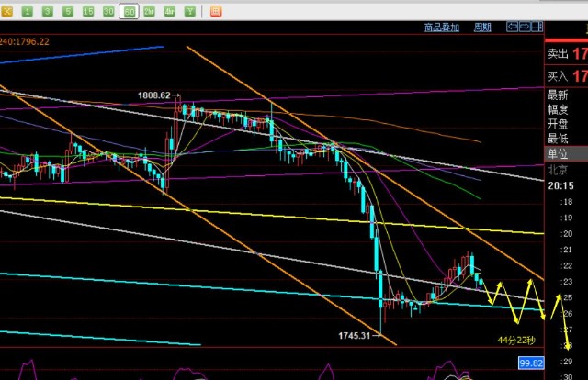The image size is (588, 380).
Task: Switch chart to 4hr period
Action: [x=169, y=12]
